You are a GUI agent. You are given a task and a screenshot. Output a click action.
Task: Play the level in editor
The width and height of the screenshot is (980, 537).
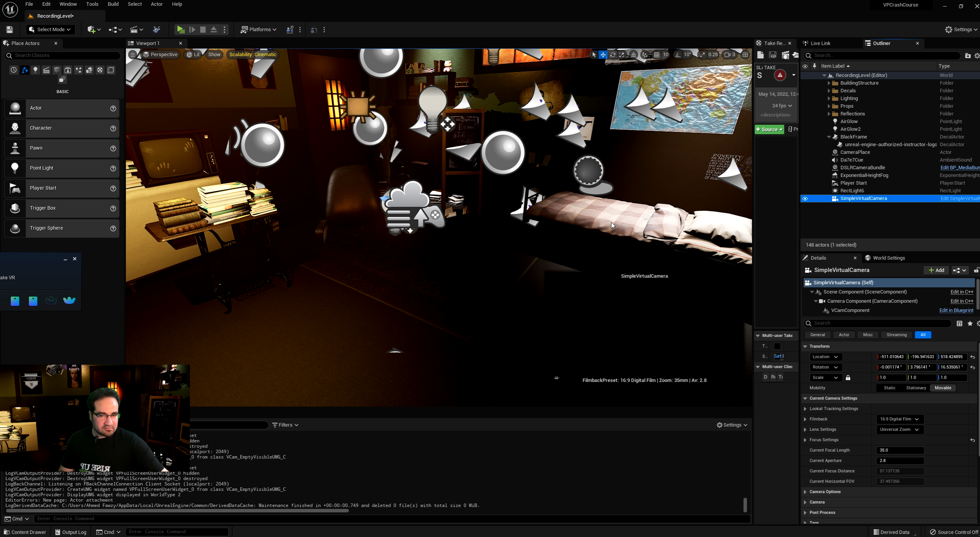pos(180,30)
